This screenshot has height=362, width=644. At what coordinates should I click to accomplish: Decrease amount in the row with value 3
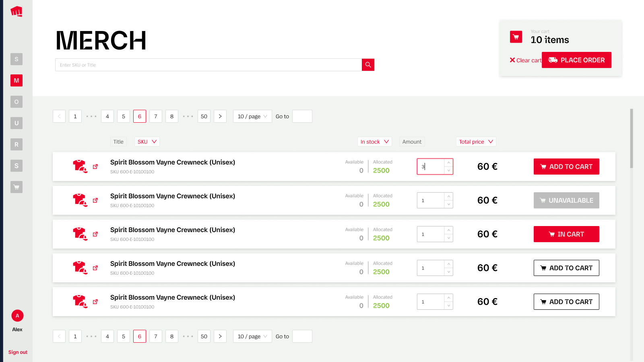449,171
